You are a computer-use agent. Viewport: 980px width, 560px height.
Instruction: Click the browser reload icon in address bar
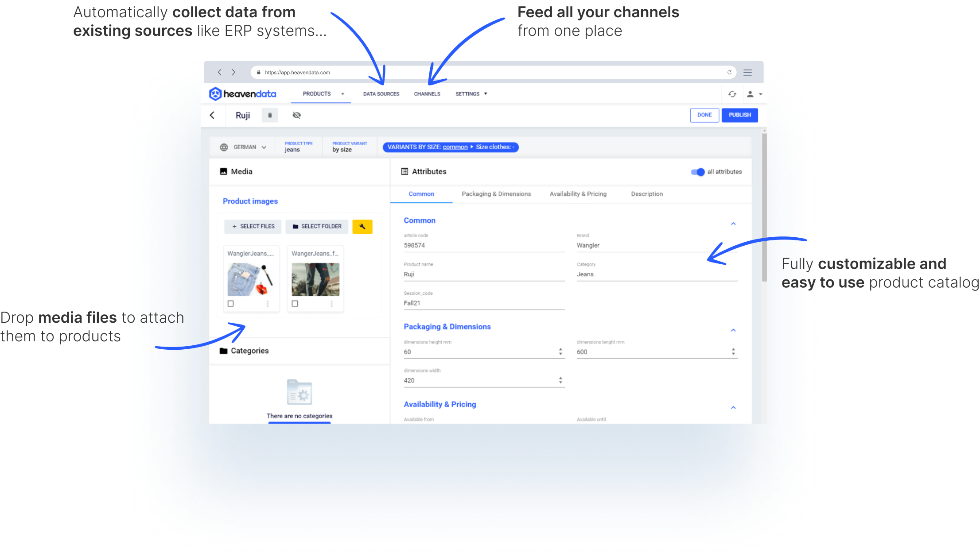tap(729, 73)
